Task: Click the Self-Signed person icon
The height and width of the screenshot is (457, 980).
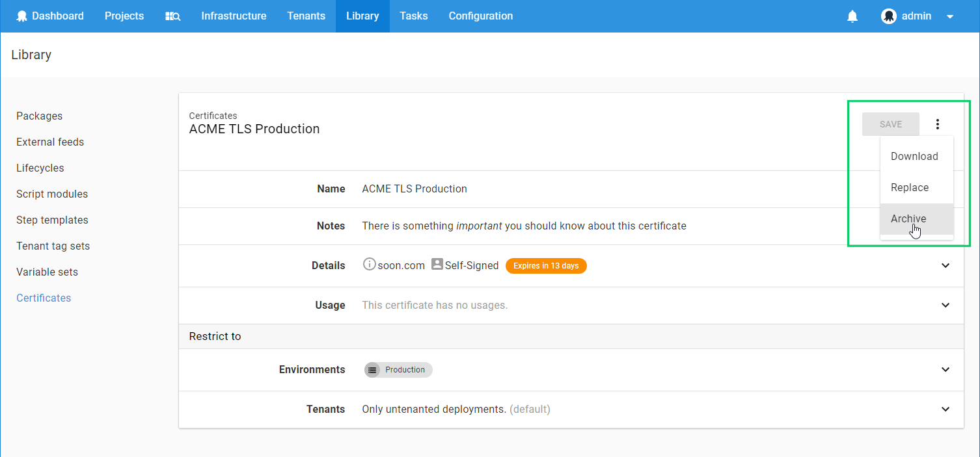Action: tap(437, 265)
